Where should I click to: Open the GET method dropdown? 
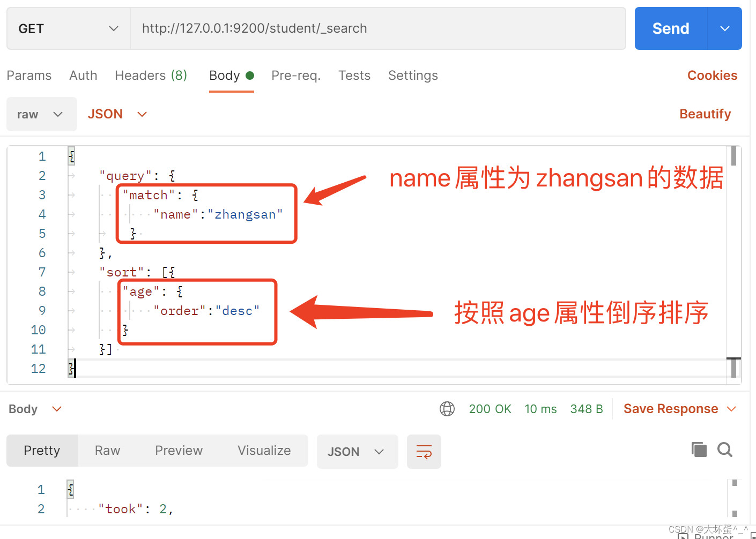(69, 28)
